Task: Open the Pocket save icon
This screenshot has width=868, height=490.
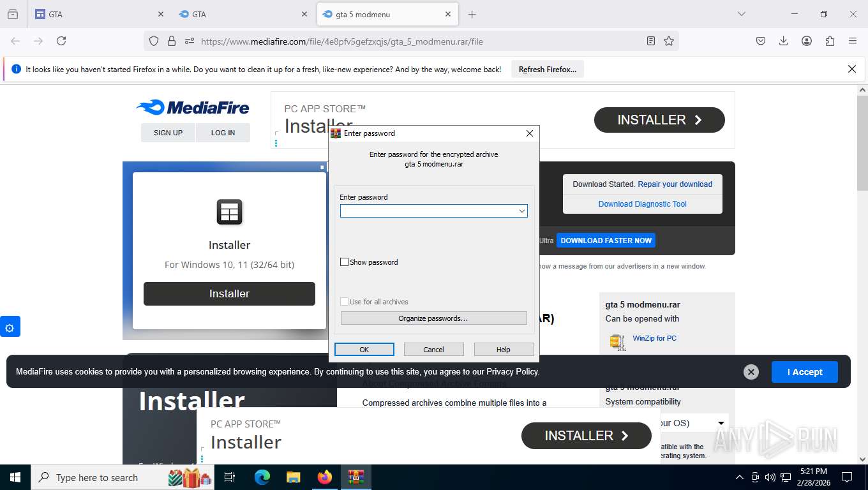Action: pos(761,41)
